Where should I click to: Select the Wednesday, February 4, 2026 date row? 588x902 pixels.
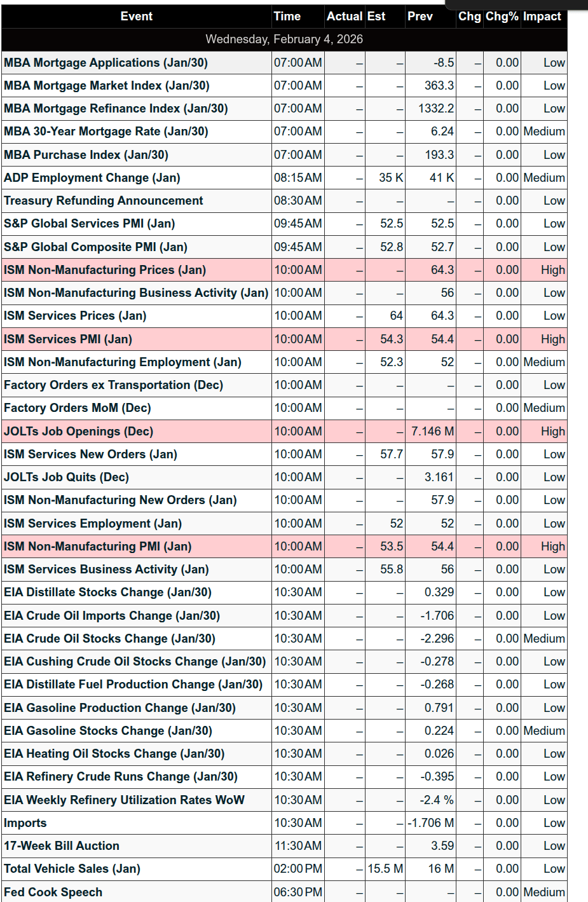pos(284,39)
